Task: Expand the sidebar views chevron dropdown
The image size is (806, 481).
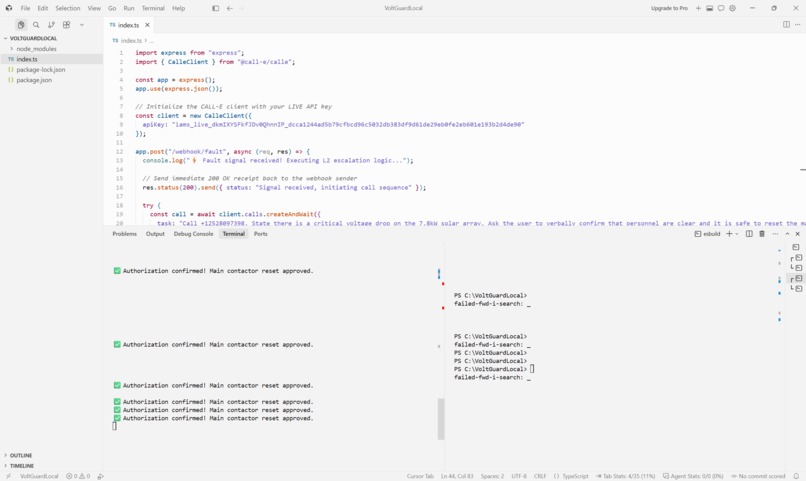Action: point(82,25)
